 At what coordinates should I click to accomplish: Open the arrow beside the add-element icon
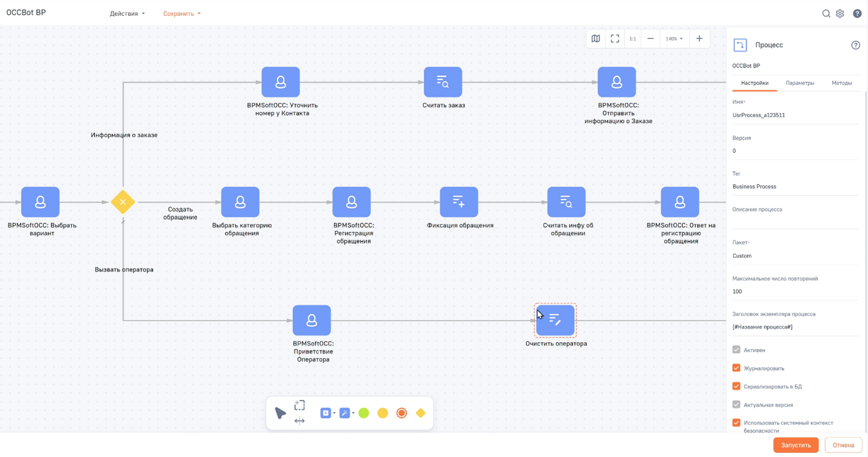(x=334, y=413)
